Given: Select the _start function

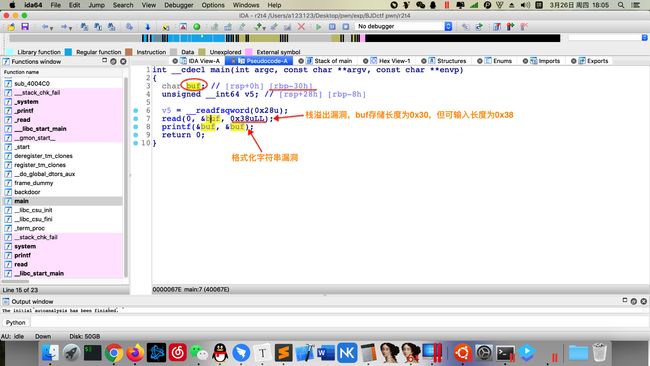Looking at the screenshot, I should [63, 147].
